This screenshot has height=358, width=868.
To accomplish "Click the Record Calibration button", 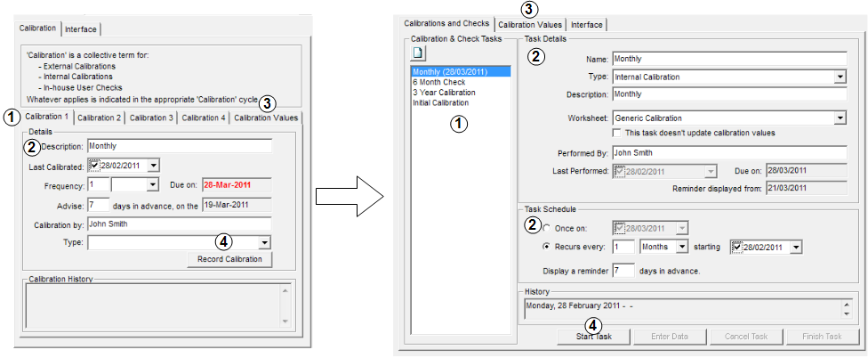I will click(x=229, y=259).
